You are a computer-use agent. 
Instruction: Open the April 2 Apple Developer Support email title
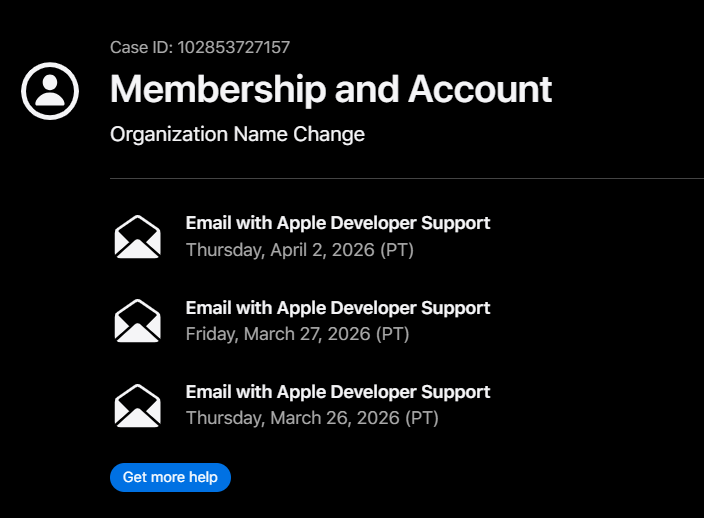click(337, 223)
